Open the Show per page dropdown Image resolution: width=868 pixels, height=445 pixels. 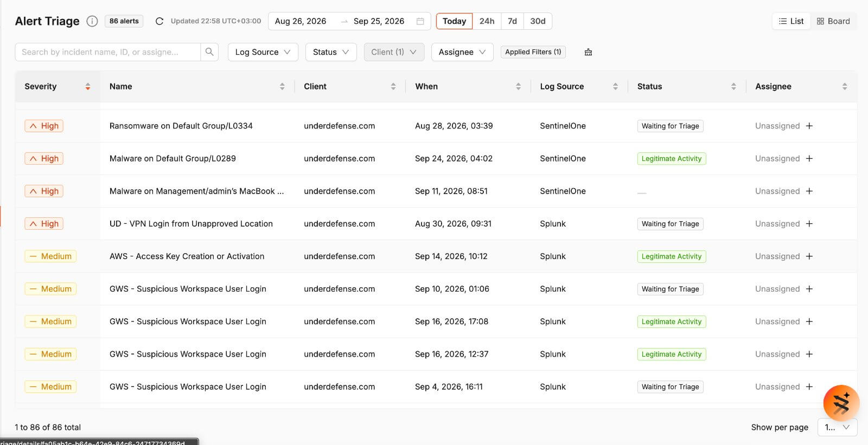click(837, 427)
